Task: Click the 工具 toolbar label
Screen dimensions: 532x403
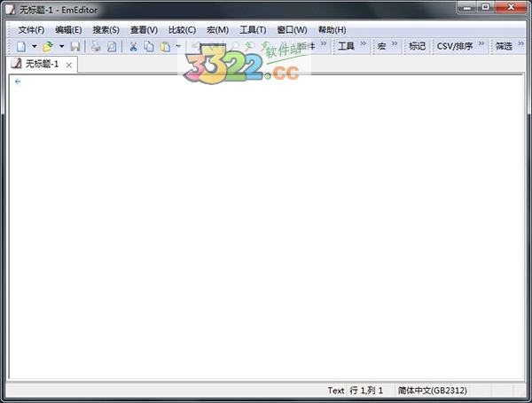Action: tap(346, 46)
